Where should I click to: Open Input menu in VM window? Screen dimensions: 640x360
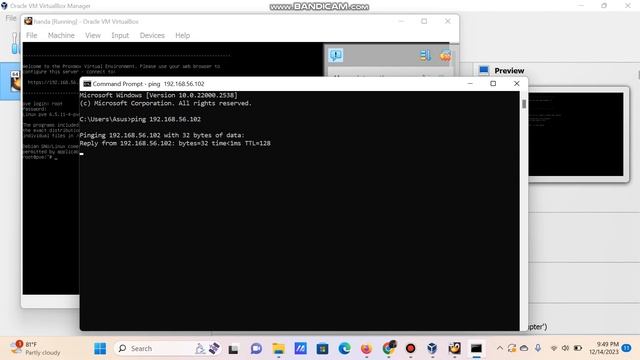coord(120,36)
